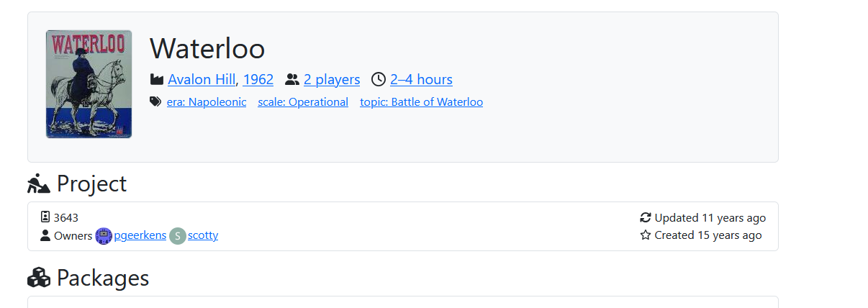Click the Updated refresh arrows icon
Screen dimensions: 868x308
(x=646, y=217)
